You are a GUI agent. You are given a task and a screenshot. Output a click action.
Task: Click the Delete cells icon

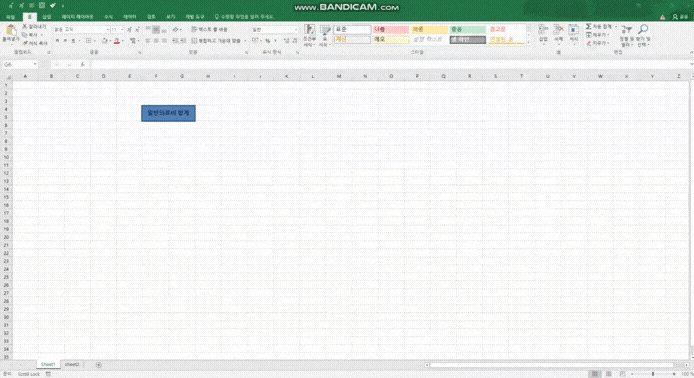pyautogui.click(x=559, y=30)
